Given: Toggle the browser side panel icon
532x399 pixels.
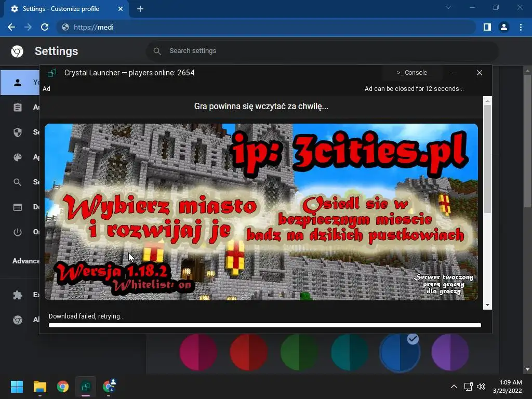Looking at the screenshot, I should (x=487, y=27).
